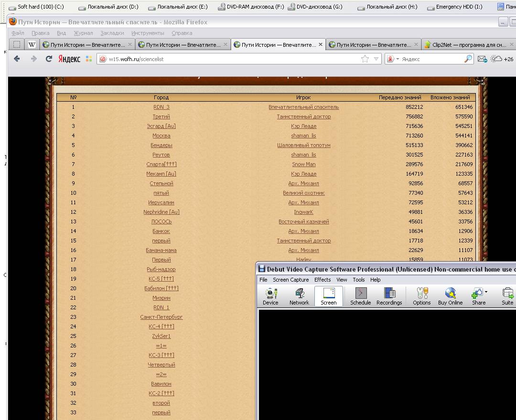Open the city link Спарта[†††]
Image resolution: width=516 pixels, height=420 pixels.
(161, 164)
